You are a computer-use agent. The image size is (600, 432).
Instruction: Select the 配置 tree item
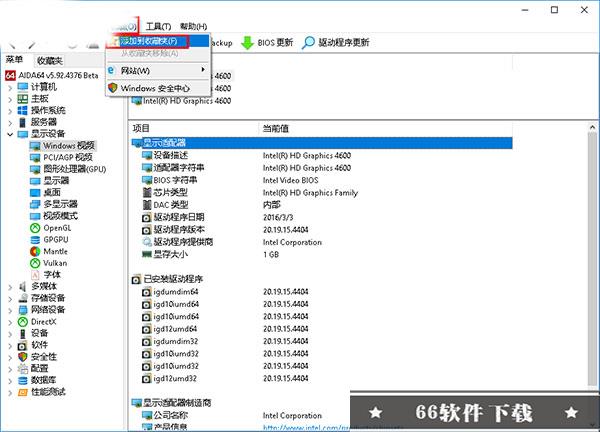tap(33, 368)
